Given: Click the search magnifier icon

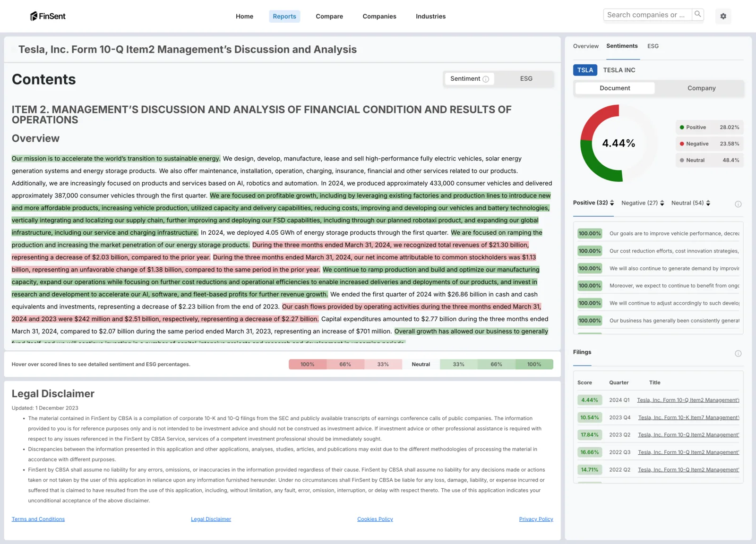Looking at the screenshot, I should coord(698,15).
